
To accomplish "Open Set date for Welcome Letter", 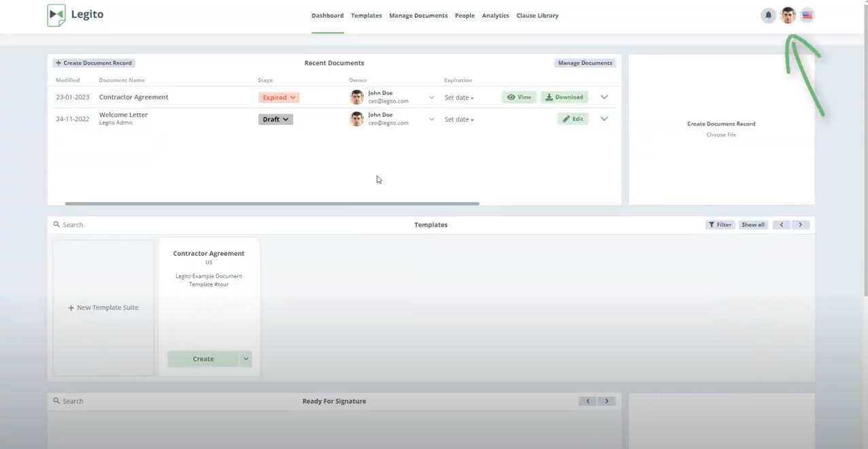I will click(459, 120).
